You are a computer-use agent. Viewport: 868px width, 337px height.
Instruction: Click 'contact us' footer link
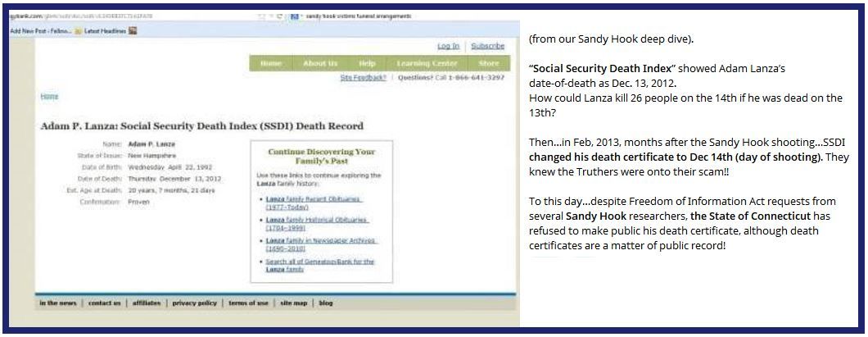104,303
